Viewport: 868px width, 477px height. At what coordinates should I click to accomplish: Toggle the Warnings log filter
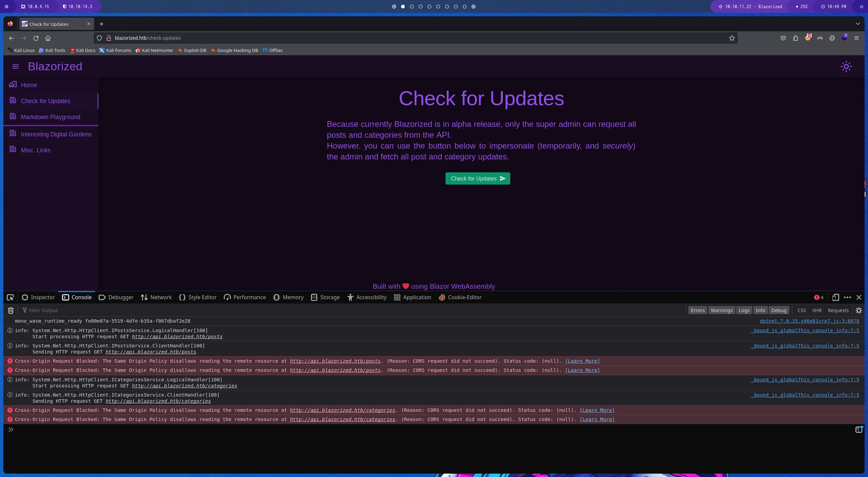(x=721, y=310)
